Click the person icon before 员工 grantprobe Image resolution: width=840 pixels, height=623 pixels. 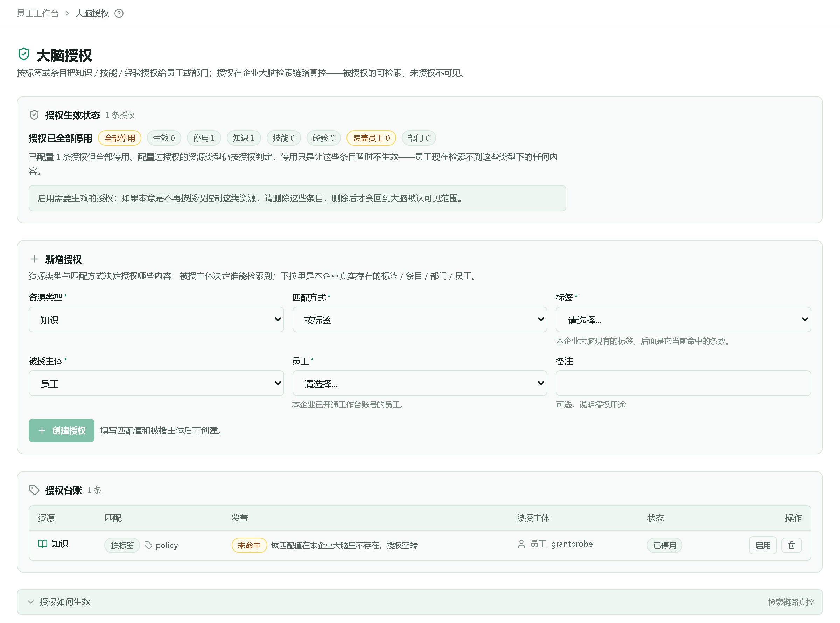click(x=521, y=544)
